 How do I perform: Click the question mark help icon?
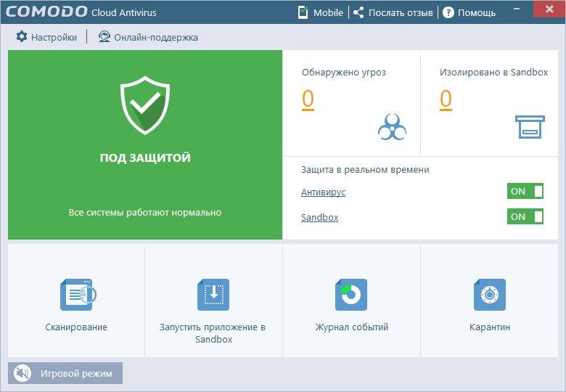tap(448, 12)
